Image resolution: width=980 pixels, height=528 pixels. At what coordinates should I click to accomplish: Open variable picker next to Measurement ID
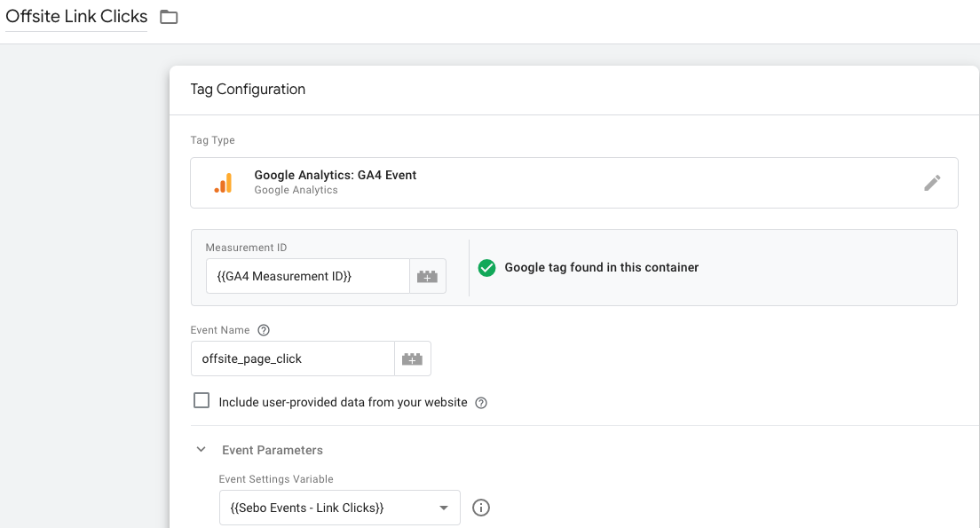click(428, 276)
